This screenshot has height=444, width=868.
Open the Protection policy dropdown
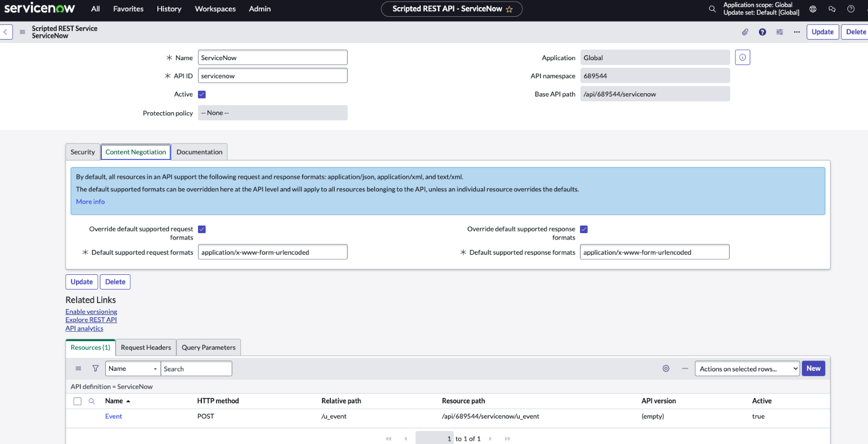coord(272,113)
